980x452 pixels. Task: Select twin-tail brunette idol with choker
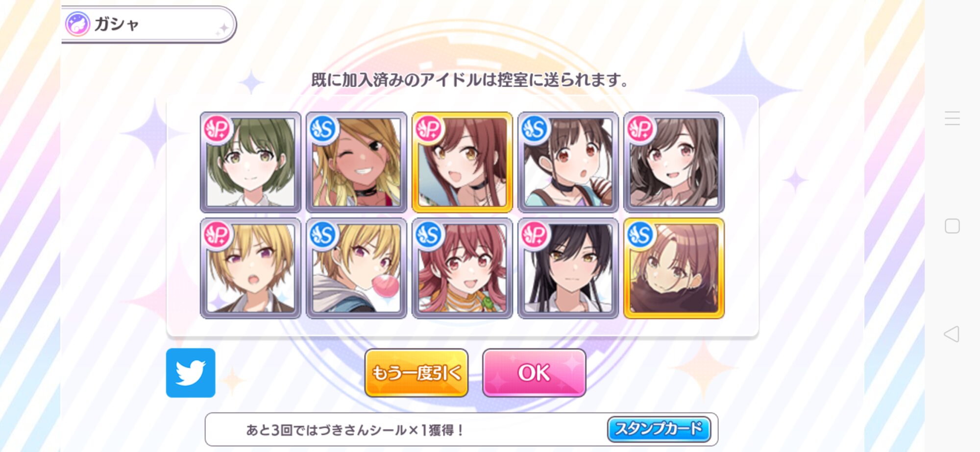568,162
